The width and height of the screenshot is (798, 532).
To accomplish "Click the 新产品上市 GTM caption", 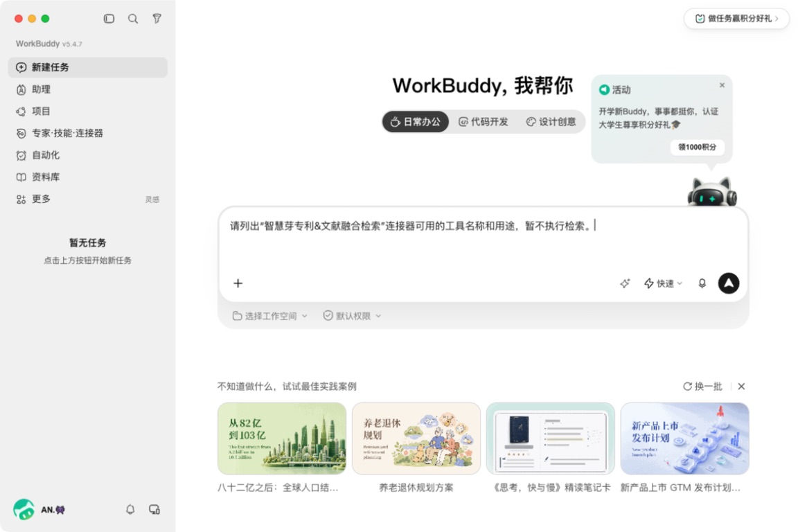I will (x=680, y=488).
